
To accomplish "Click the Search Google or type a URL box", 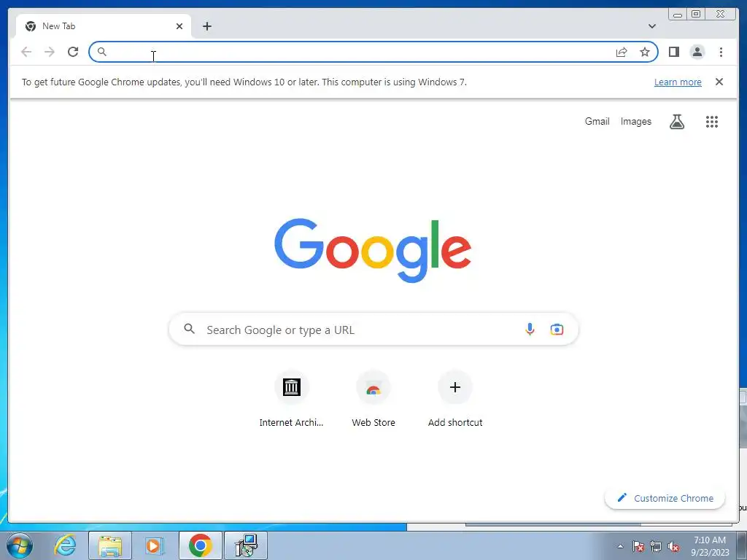I will pos(373,329).
